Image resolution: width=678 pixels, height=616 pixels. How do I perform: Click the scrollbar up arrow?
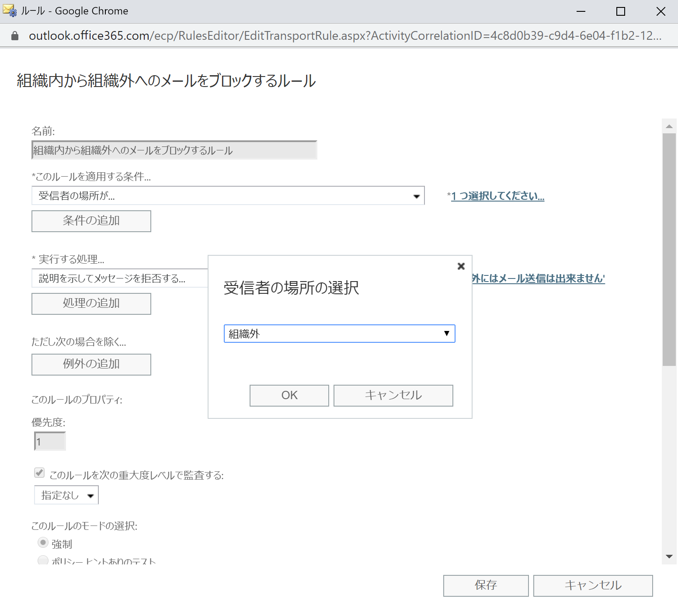669,126
